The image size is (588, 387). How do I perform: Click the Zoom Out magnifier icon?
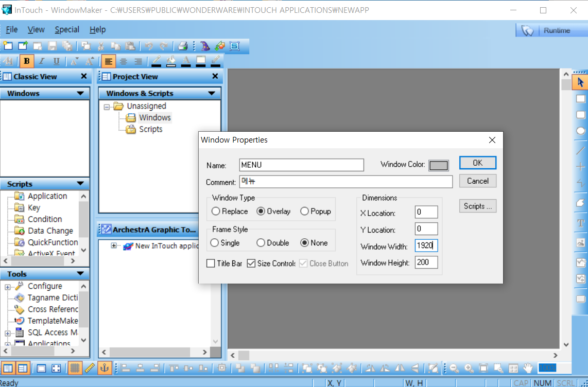coord(455,368)
